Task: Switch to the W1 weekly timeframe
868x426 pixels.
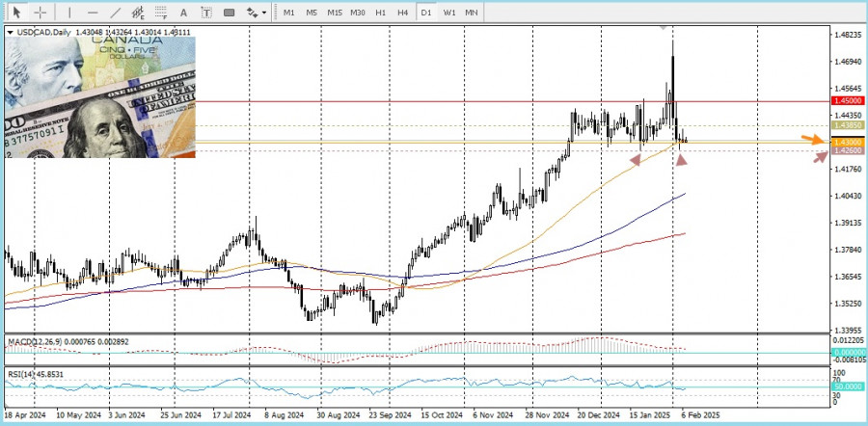Action: [448, 13]
